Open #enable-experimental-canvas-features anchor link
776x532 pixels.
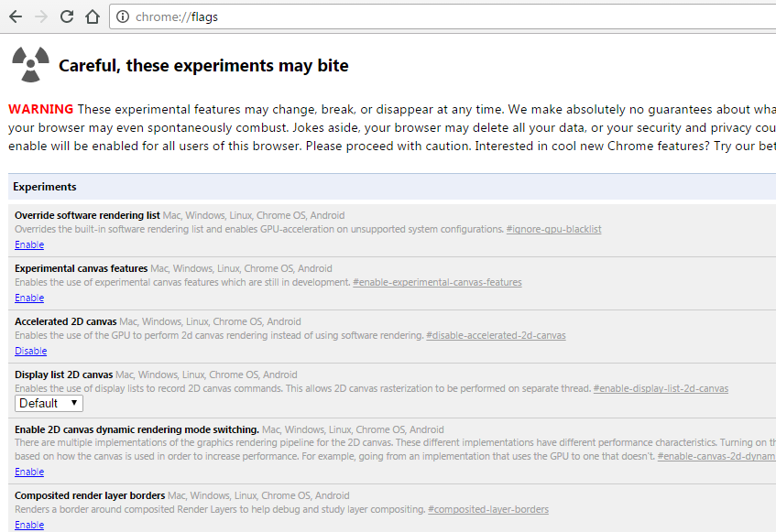(437, 282)
